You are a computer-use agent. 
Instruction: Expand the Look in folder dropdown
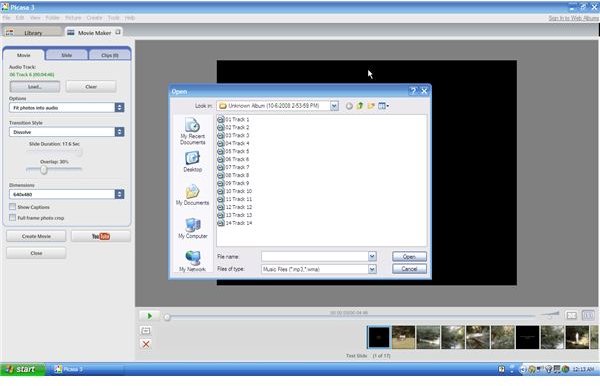point(334,106)
